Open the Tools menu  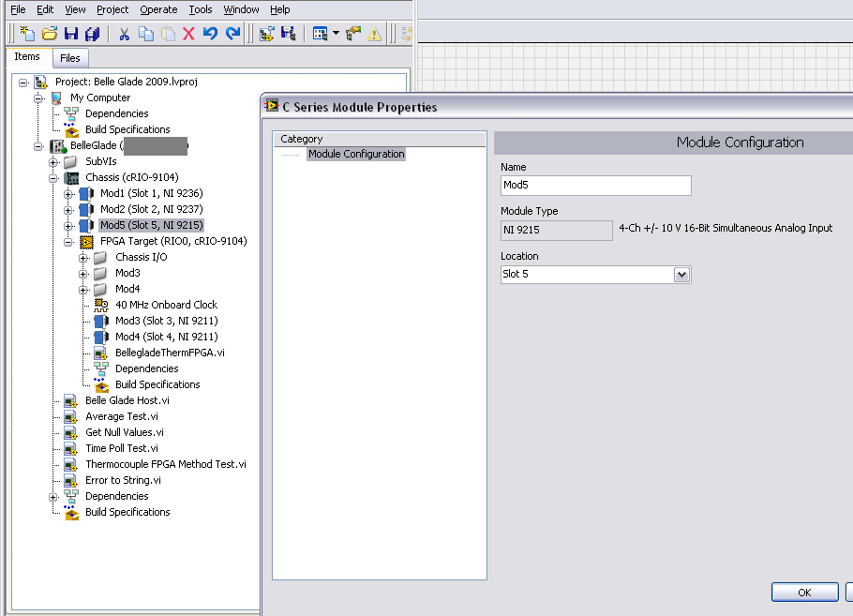201,9
